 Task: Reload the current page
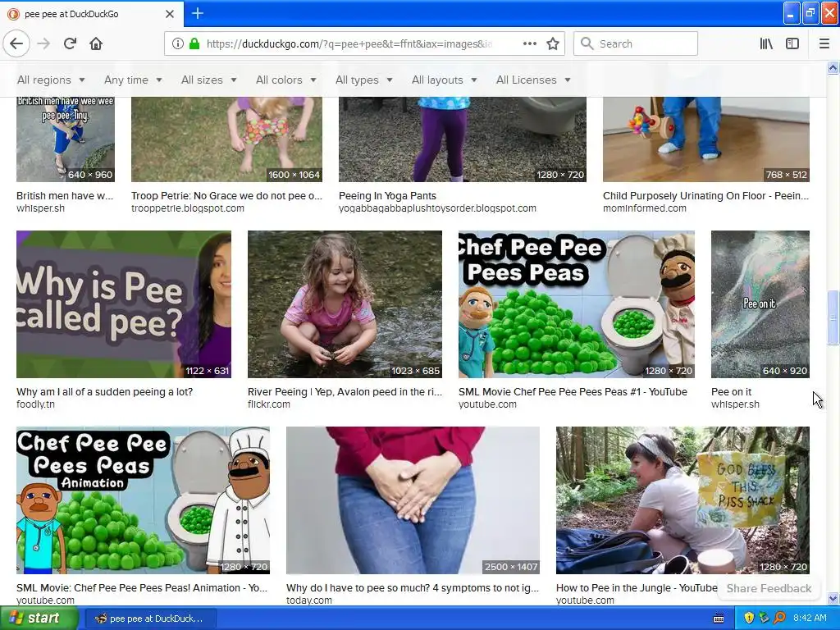[x=71, y=43]
